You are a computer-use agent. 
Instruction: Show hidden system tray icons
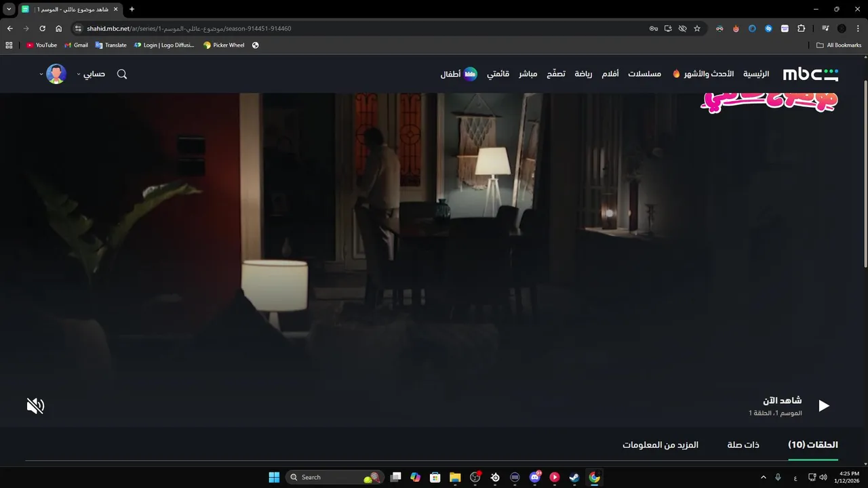[x=764, y=477]
